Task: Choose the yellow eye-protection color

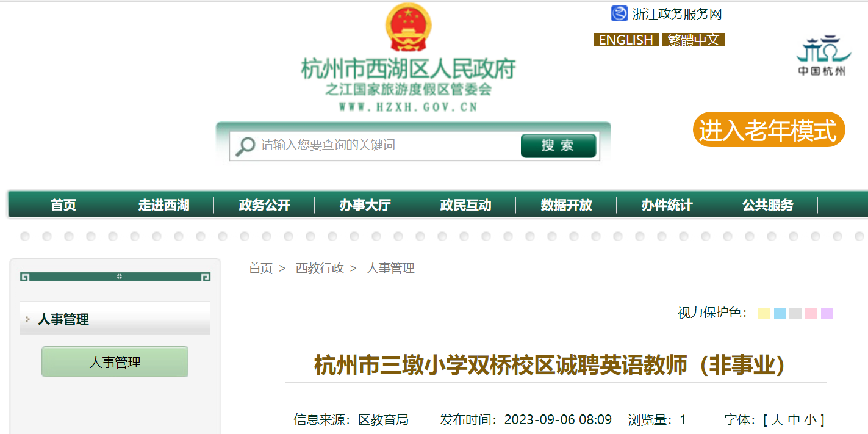Action: click(764, 313)
